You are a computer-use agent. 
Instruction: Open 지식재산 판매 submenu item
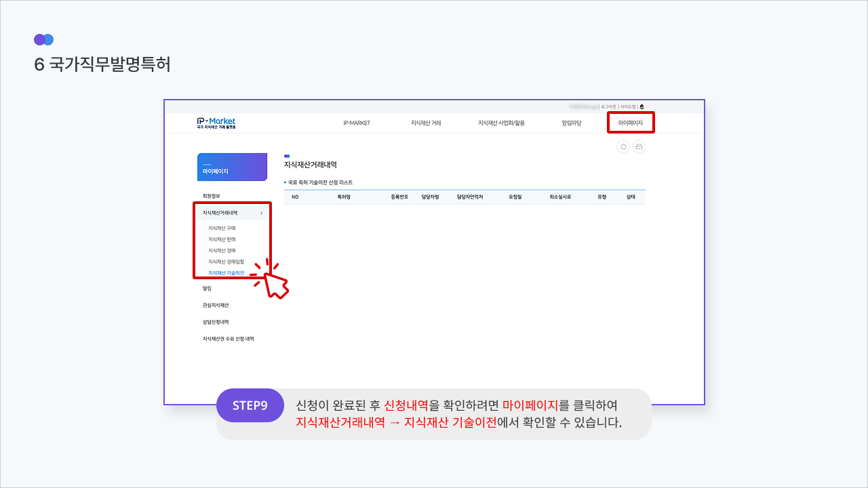(x=222, y=239)
